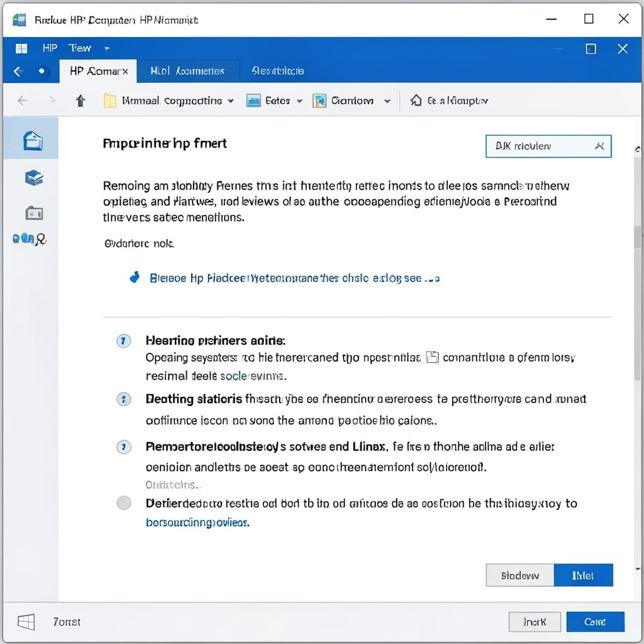Click the grey 'Oraidtolns..' text
The image size is (644, 644).
pyautogui.click(x=173, y=485)
